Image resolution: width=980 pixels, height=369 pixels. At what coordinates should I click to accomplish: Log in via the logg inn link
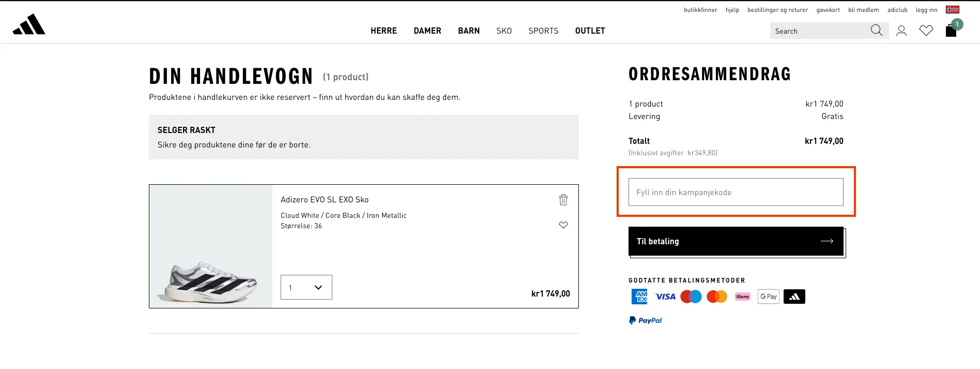coord(926,9)
